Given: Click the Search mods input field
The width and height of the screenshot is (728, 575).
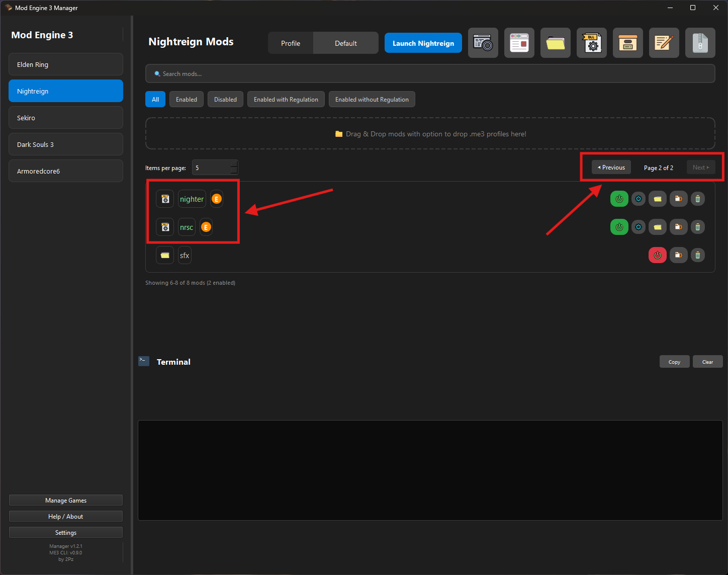Looking at the screenshot, I should [430, 74].
